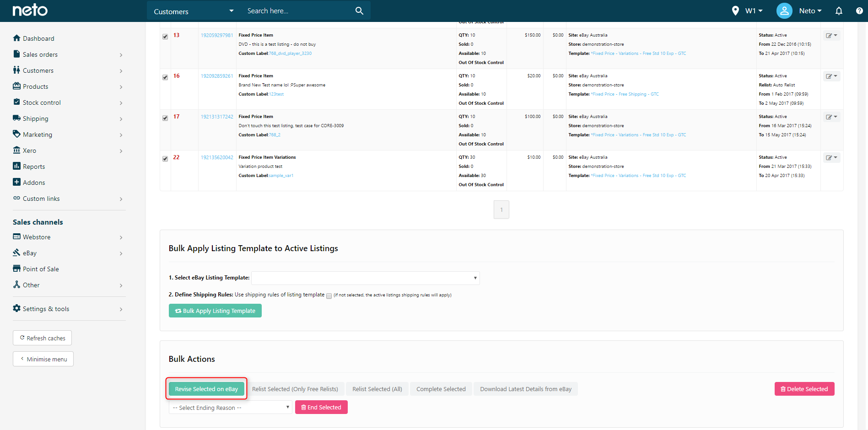Image resolution: width=868 pixels, height=430 pixels.
Task: Click Revise Selected on eBay
Action: click(206, 389)
